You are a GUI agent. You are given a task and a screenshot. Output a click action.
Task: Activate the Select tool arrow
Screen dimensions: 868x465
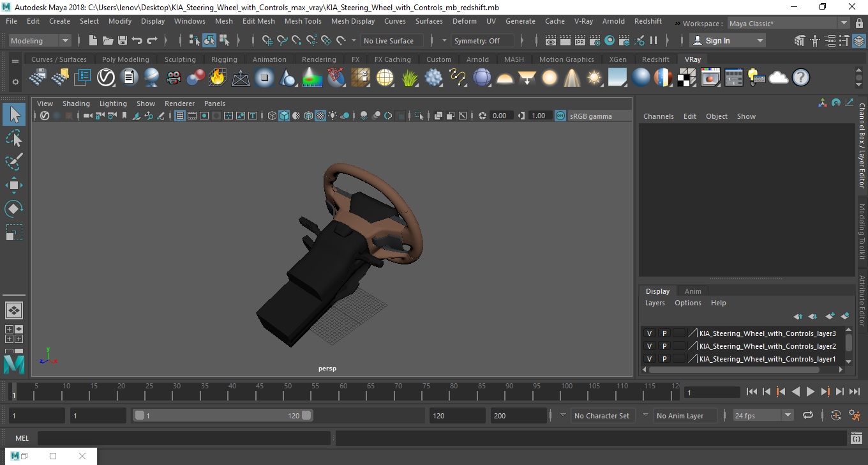pyautogui.click(x=14, y=115)
